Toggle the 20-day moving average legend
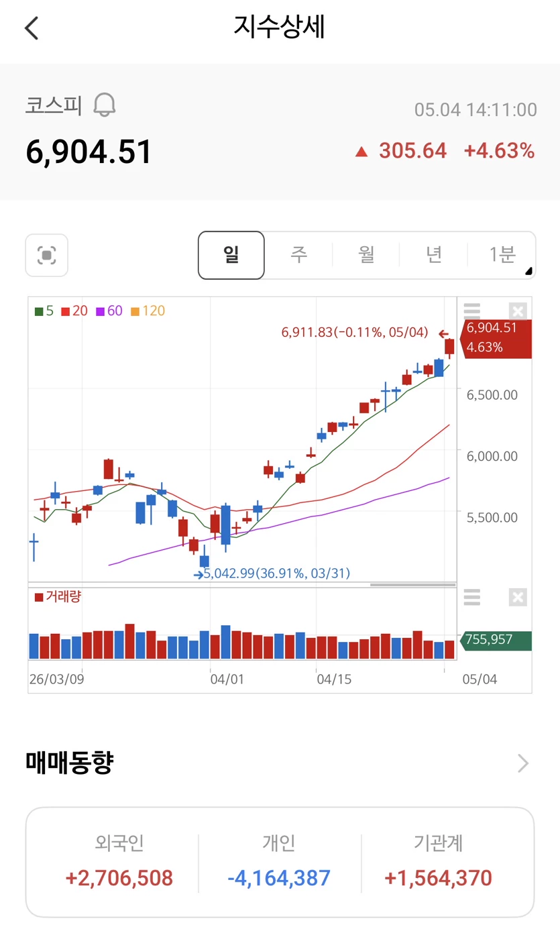560x931 pixels. pyautogui.click(x=74, y=311)
